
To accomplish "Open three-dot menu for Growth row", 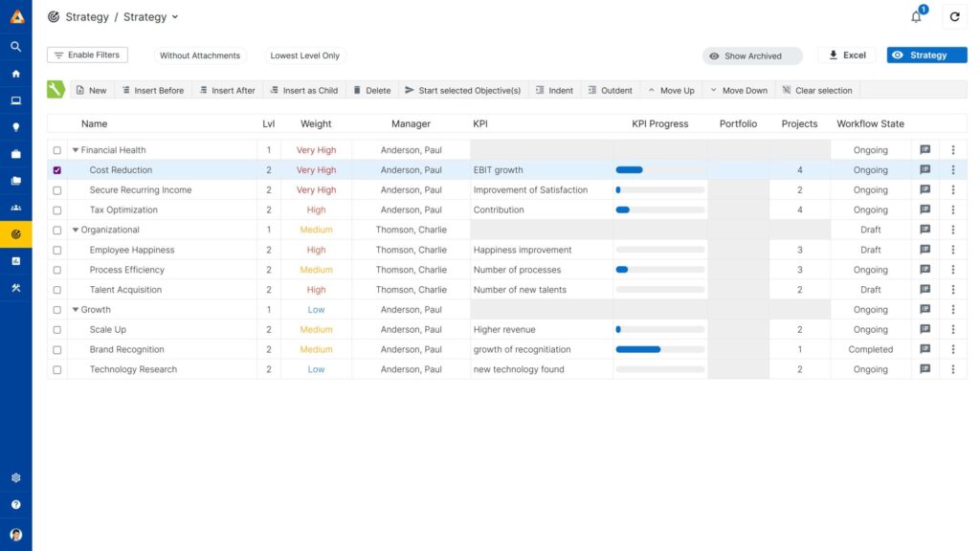I will click(953, 309).
